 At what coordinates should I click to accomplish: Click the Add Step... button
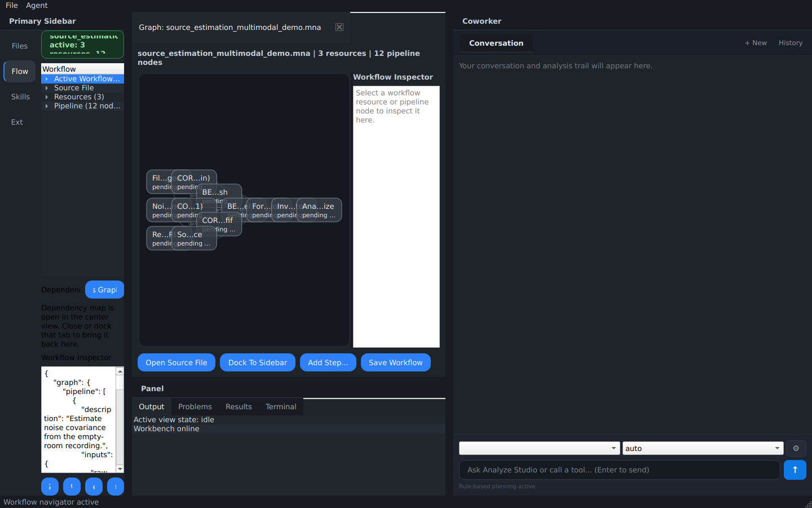tap(328, 362)
